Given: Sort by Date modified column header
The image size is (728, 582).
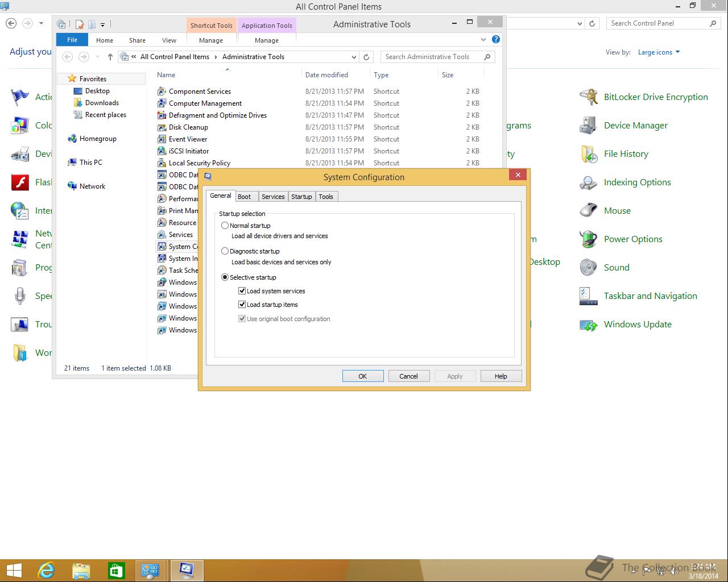Looking at the screenshot, I should (336, 75).
